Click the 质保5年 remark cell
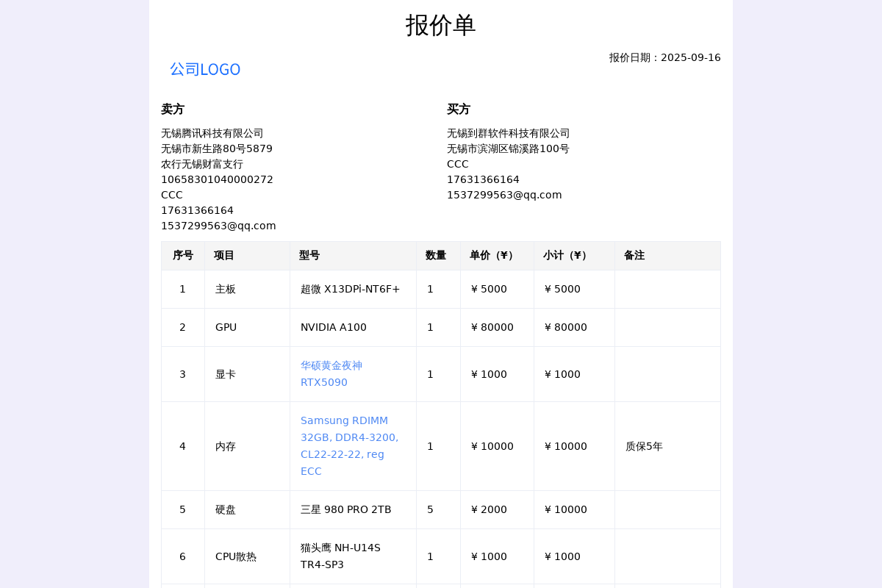 [x=644, y=446]
